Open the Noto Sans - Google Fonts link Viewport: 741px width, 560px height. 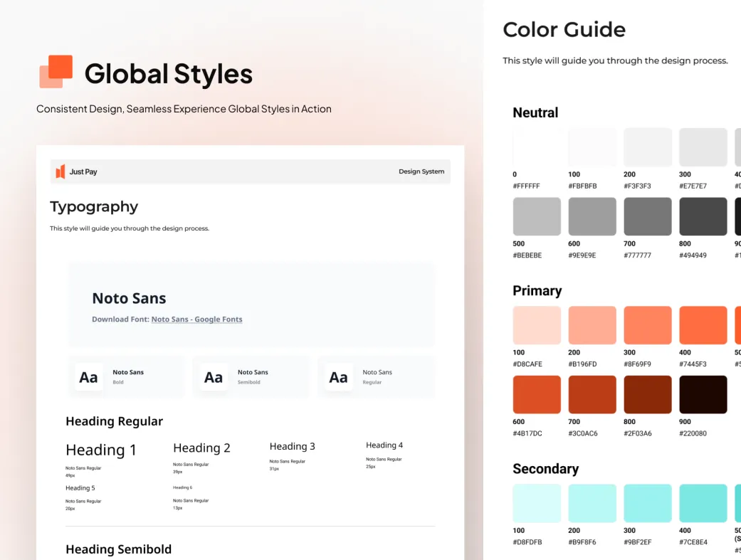click(196, 319)
